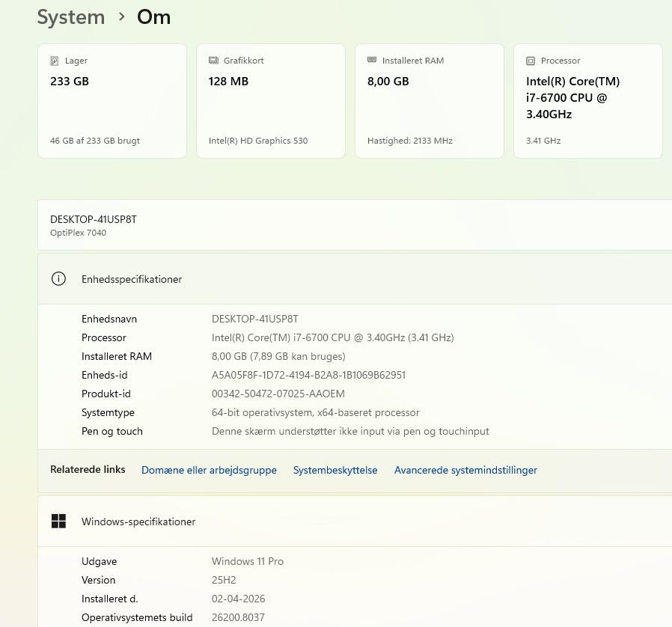The image size is (672, 627).
Task: Open Domæne eller arbejdsgruppe link
Action: (x=209, y=470)
